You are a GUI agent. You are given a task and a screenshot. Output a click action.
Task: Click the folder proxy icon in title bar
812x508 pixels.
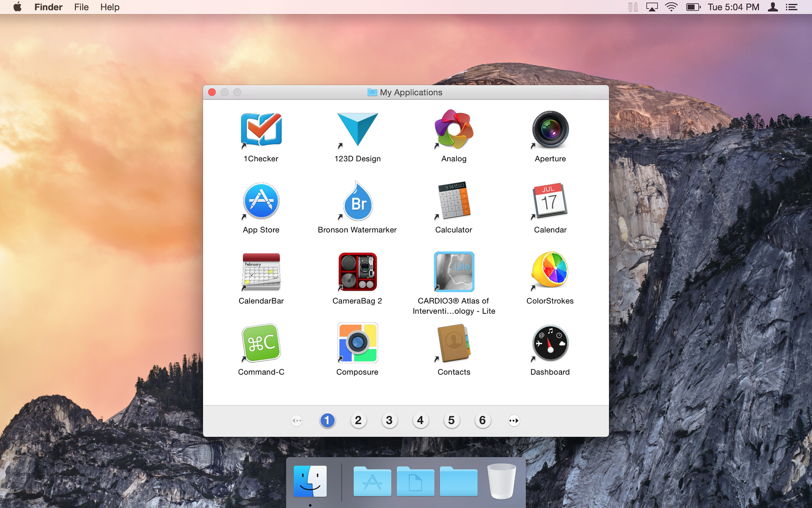point(372,92)
